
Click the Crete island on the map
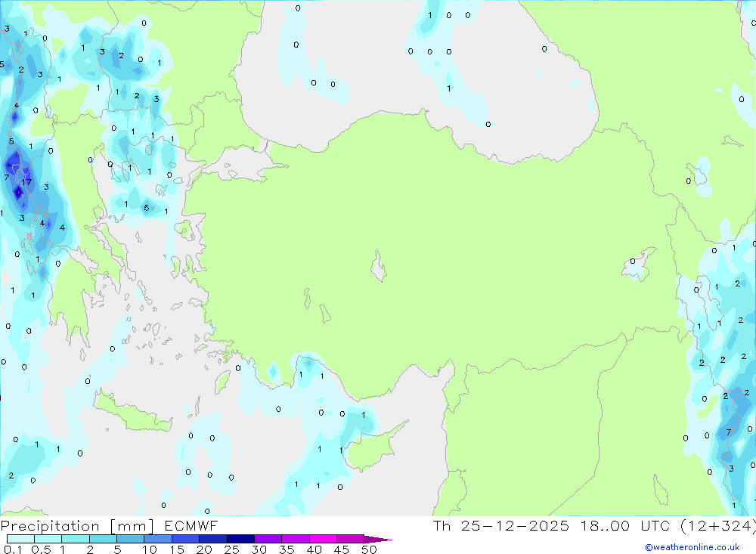pyautogui.click(x=132, y=413)
